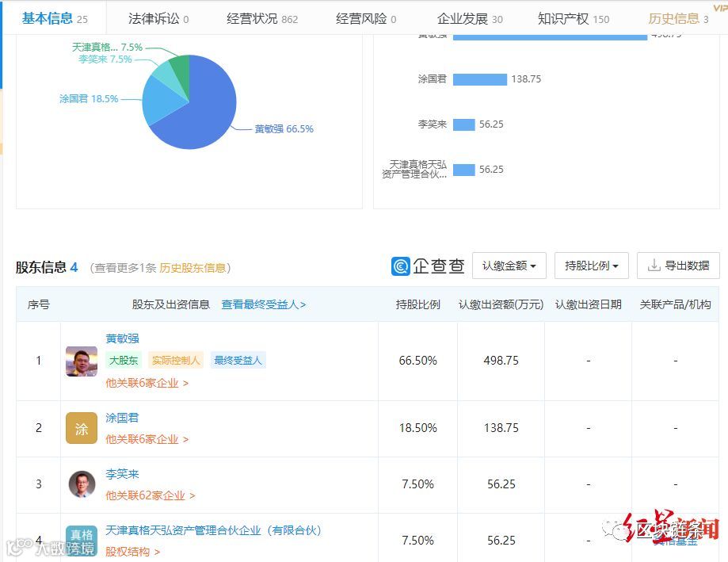
Task: Click the 真格 company logo icon
Action: [82, 541]
